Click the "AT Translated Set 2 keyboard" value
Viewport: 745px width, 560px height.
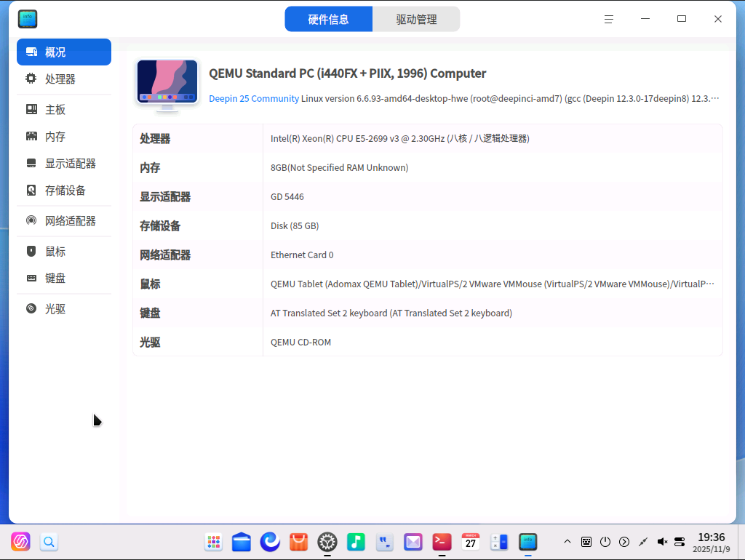point(391,313)
